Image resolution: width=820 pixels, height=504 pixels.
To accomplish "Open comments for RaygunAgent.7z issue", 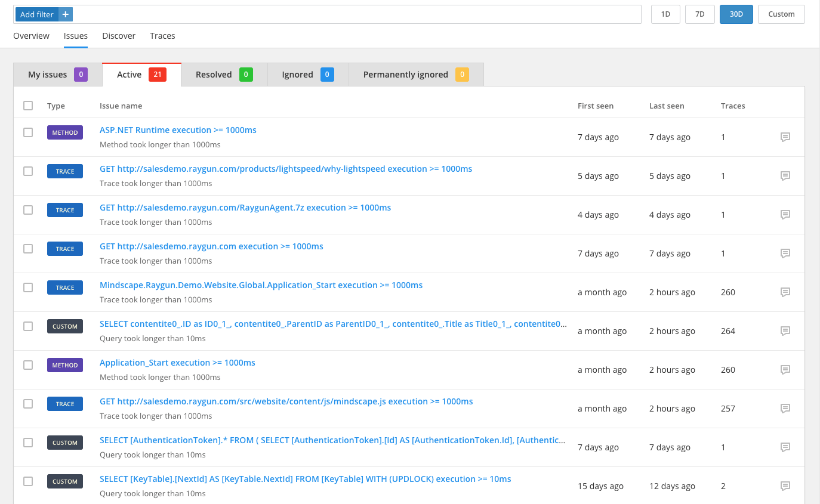I will tap(785, 215).
